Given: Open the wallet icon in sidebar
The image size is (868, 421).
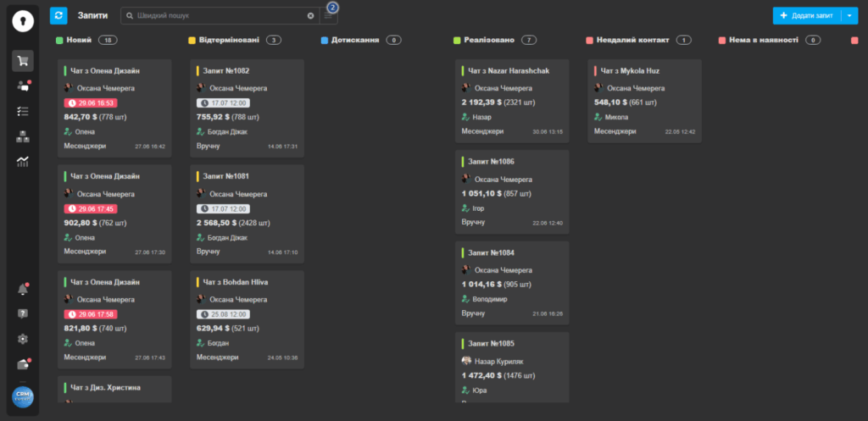Looking at the screenshot, I should click(x=23, y=364).
